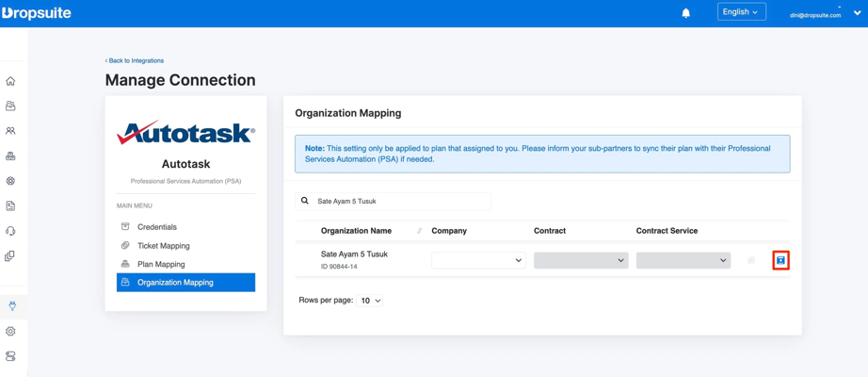The height and width of the screenshot is (377, 868).
Task: Open the English language selector
Action: point(741,12)
